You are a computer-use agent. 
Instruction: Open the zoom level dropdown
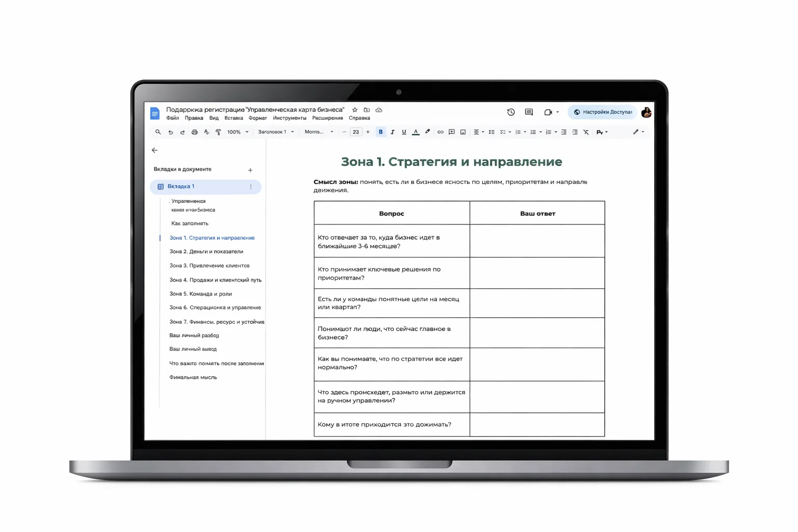tap(236, 132)
